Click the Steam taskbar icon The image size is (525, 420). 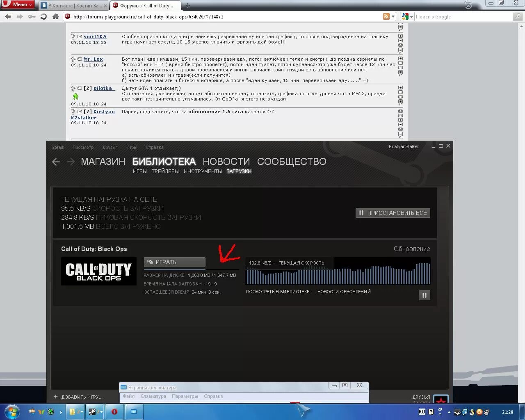pyautogui.click(x=94, y=412)
